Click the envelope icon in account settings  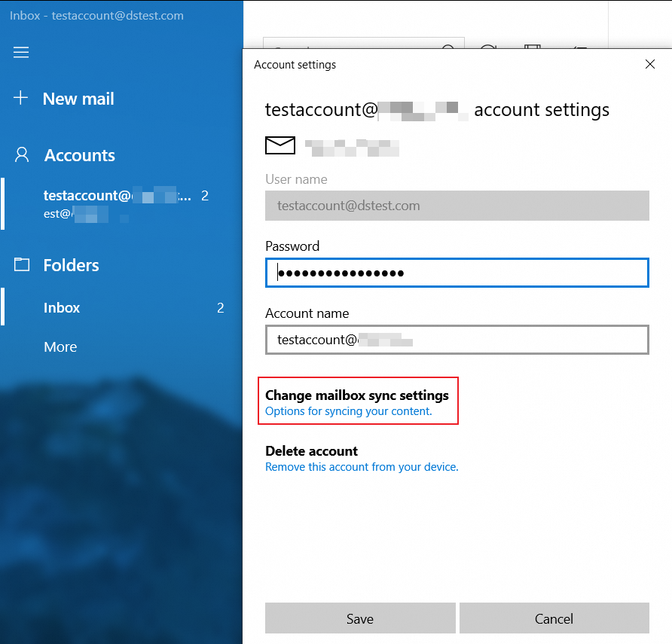tap(280, 145)
